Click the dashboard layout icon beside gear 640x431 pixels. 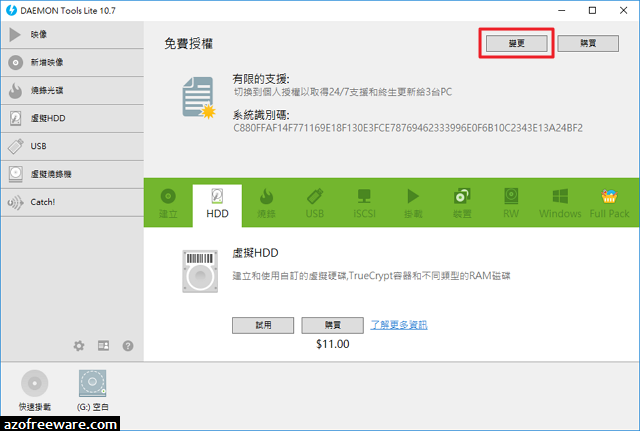point(103,346)
